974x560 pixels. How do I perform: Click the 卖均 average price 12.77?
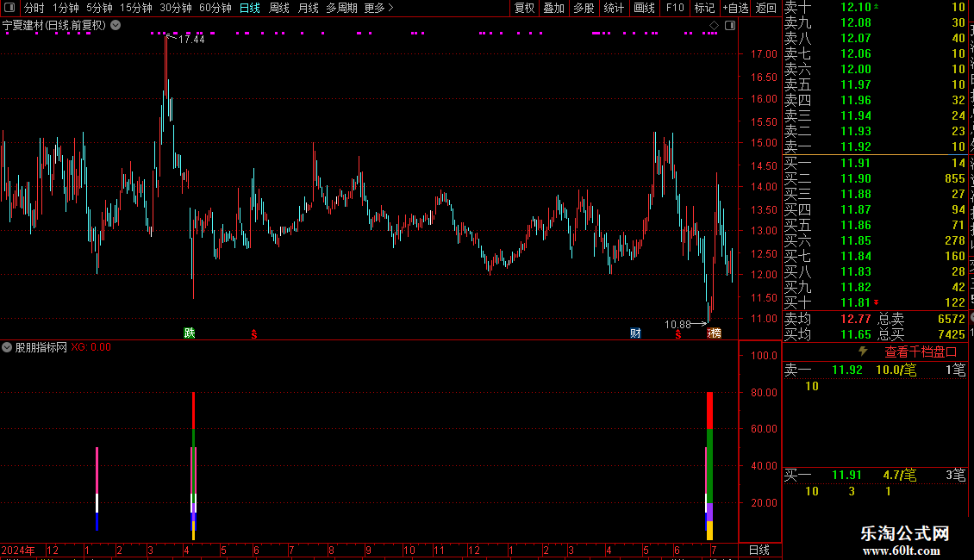point(855,319)
